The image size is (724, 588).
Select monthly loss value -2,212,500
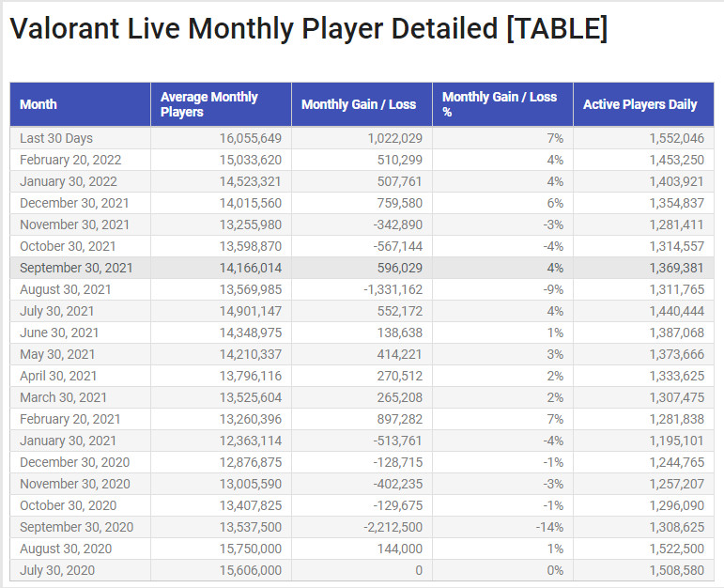[393, 527]
